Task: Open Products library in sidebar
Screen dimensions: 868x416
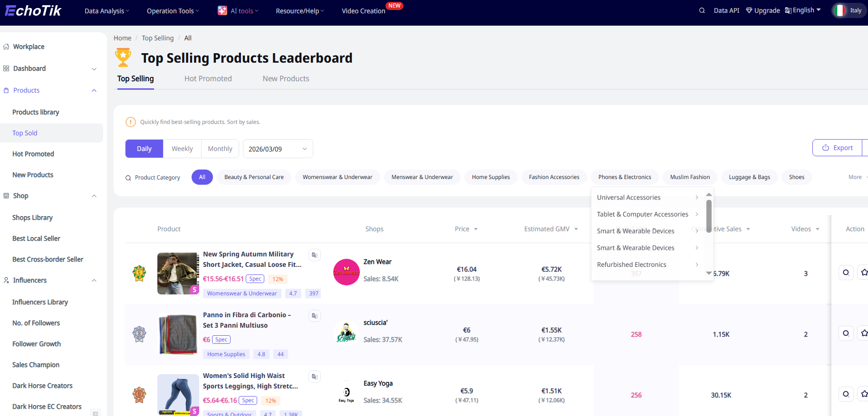Action: [x=36, y=112]
